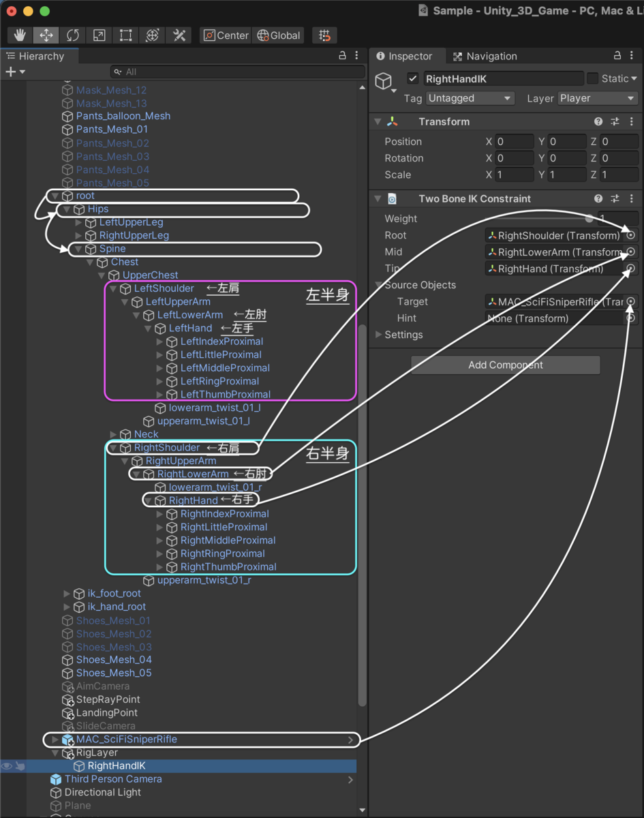This screenshot has height=818, width=644.
Task: Open create object plus dropdown
Action: [15, 72]
